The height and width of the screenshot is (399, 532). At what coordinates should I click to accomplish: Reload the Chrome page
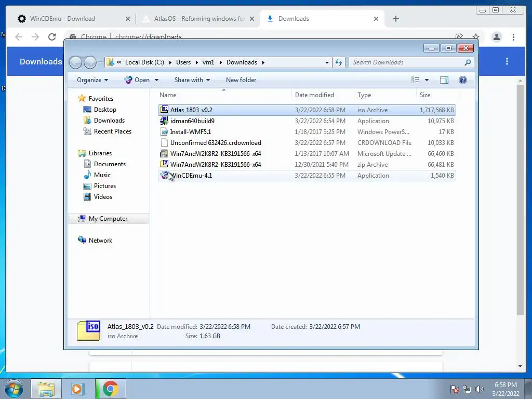click(52, 37)
